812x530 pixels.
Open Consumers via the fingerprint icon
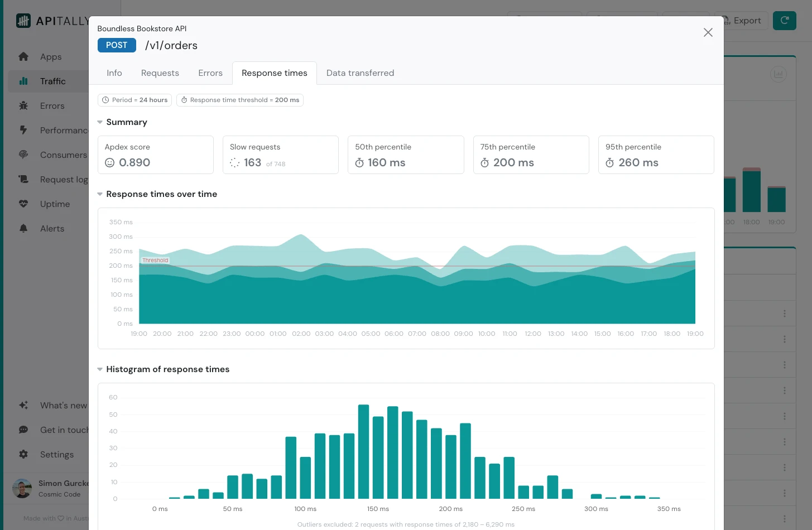coord(23,155)
